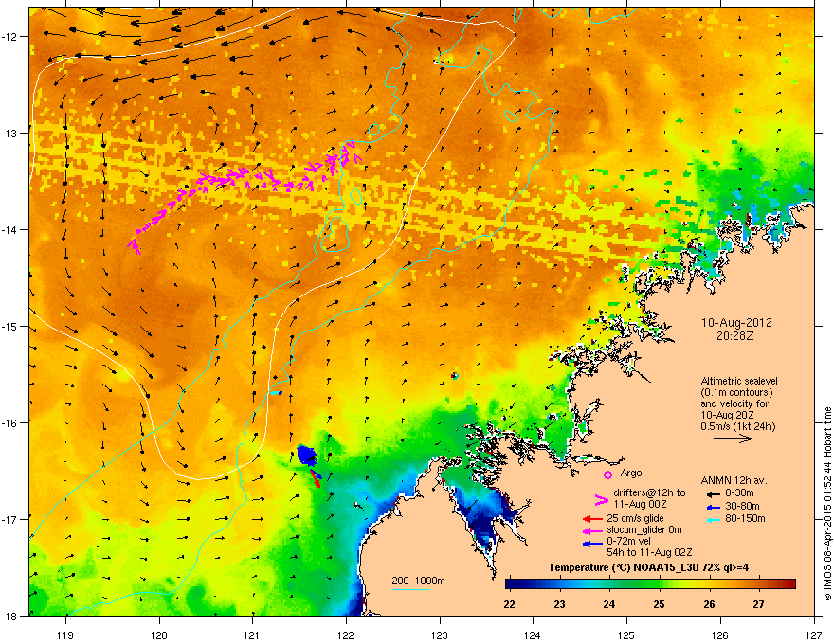Click the 'Altimetric sealevel' text
834x644 pixels.
[x=739, y=381]
